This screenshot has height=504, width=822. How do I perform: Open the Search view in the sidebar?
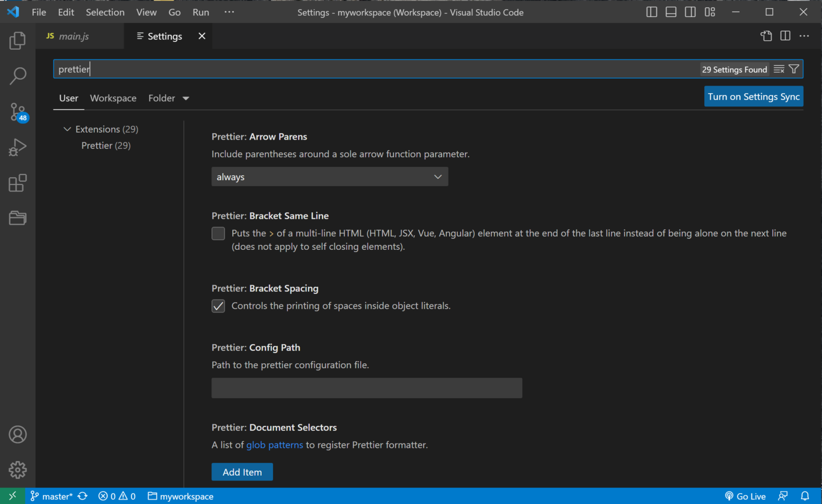[x=18, y=76]
